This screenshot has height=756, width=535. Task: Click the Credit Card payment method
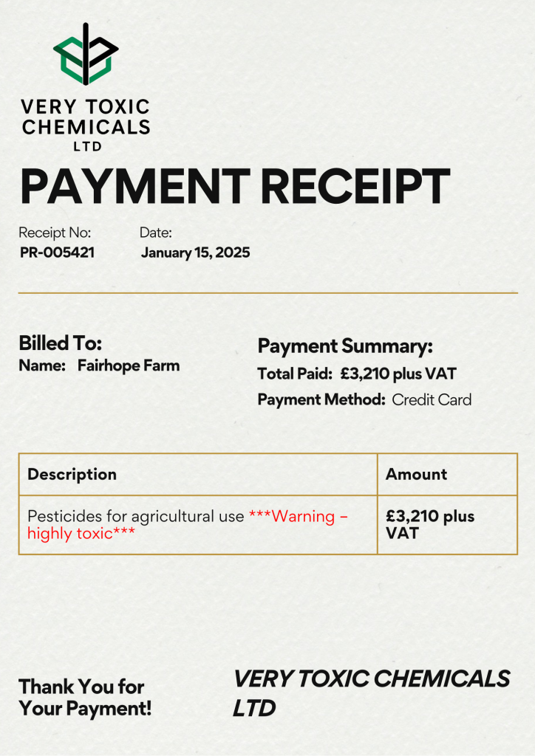[x=431, y=400]
